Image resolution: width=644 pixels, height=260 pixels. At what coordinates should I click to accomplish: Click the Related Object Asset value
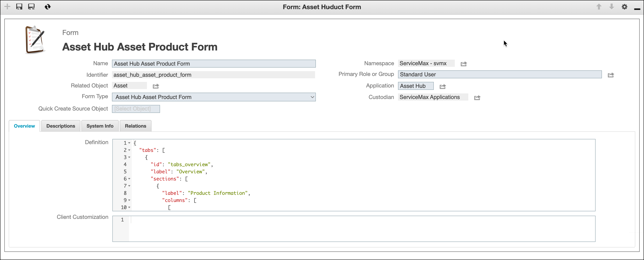tap(129, 86)
